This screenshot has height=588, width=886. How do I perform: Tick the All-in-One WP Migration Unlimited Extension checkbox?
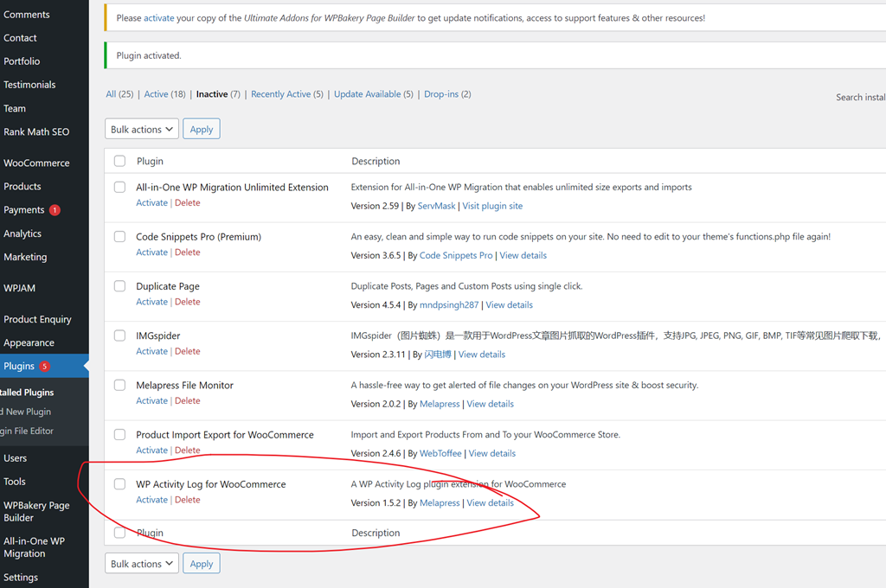pyautogui.click(x=119, y=187)
